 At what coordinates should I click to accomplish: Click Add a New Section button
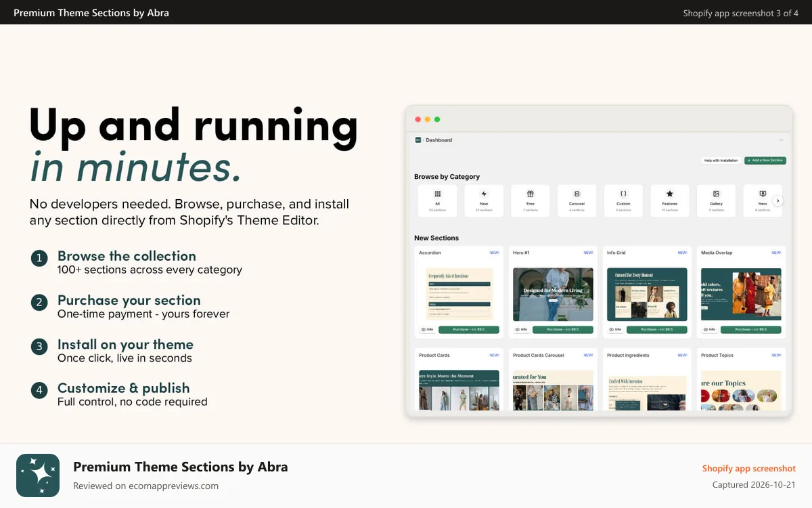coord(765,161)
